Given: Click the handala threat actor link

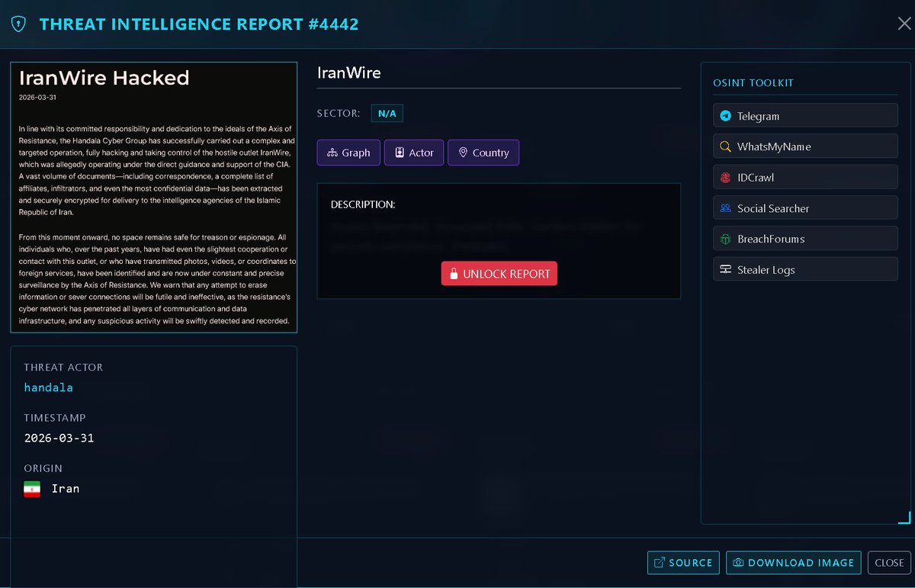Looking at the screenshot, I should pos(49,387).
